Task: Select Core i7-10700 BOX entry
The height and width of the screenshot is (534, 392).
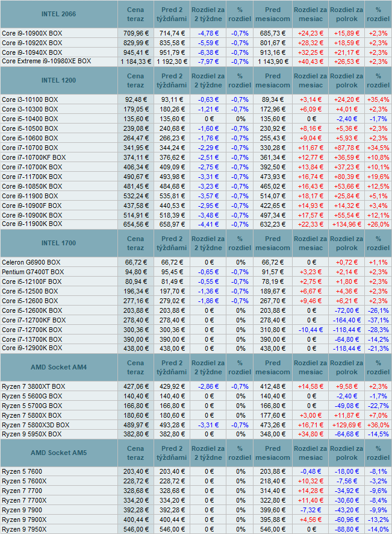Action: 30,148
